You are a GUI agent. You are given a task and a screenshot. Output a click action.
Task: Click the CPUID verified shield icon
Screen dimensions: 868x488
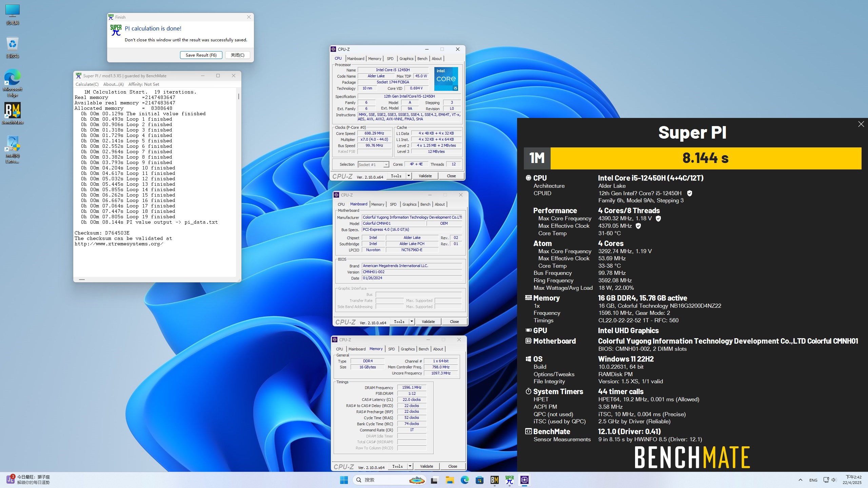click(x=689, y=193)
